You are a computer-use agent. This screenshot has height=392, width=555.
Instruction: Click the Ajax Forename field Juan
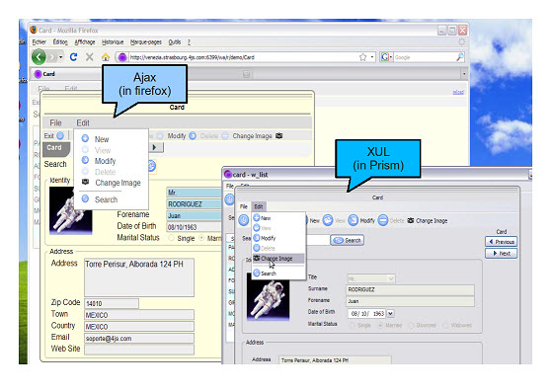point(194,215)
